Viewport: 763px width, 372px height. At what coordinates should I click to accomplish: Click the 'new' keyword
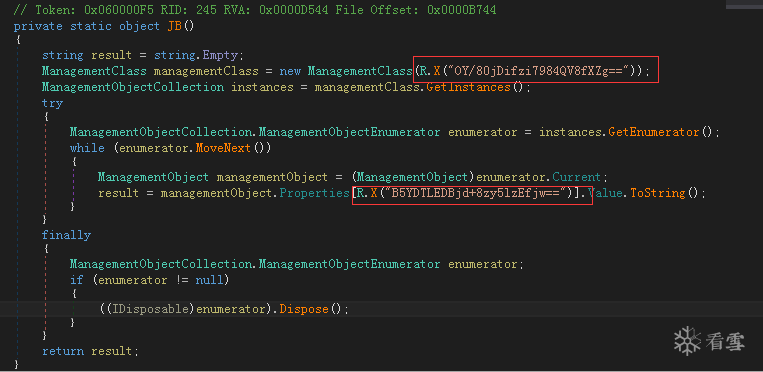point(290,72)
